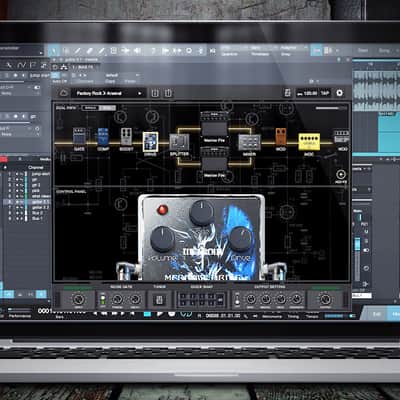Click the transport Stop button
The image size is (400, 400).
(x=147, y=314)
